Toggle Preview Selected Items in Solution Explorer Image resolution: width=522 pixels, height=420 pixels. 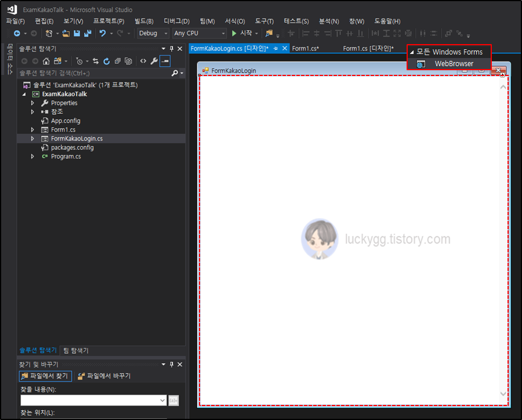coord(165,61)
